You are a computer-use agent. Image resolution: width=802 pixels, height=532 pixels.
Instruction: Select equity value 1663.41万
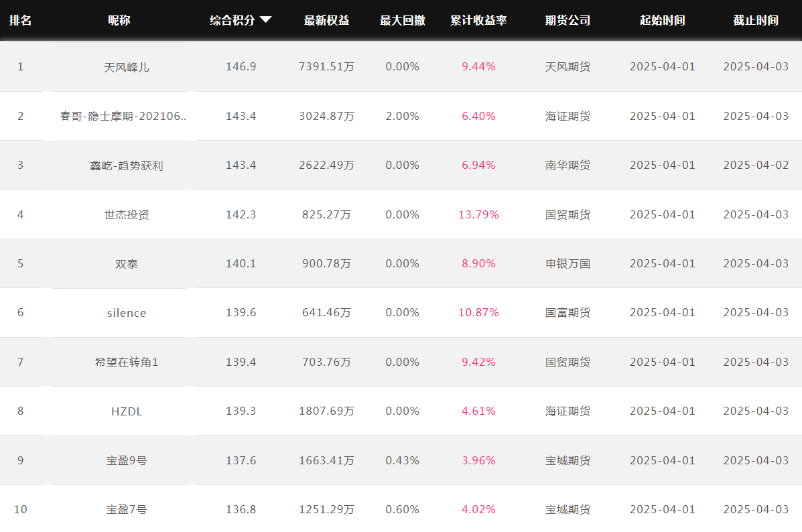tap(326, 460)
